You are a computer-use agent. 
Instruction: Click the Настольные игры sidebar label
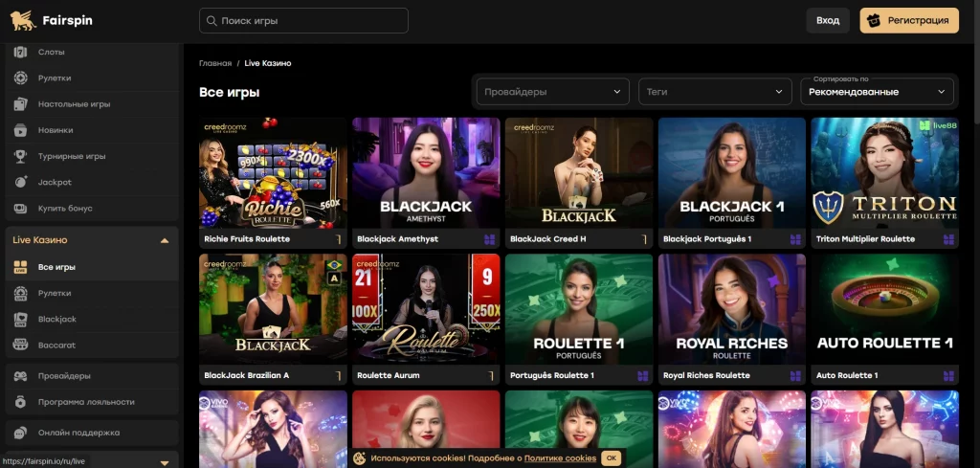pos(75,104)
